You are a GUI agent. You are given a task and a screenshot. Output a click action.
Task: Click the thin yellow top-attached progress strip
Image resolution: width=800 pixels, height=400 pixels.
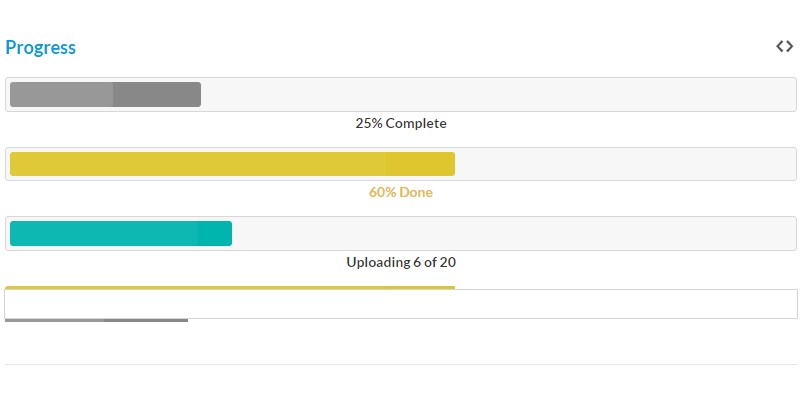click(x=230, y=287)
